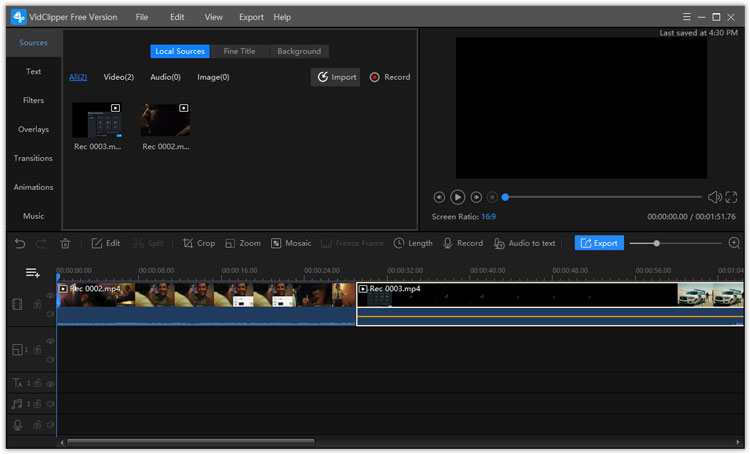750x454 pixels.
Task: Open the View menu
Action: click(213, 17)
